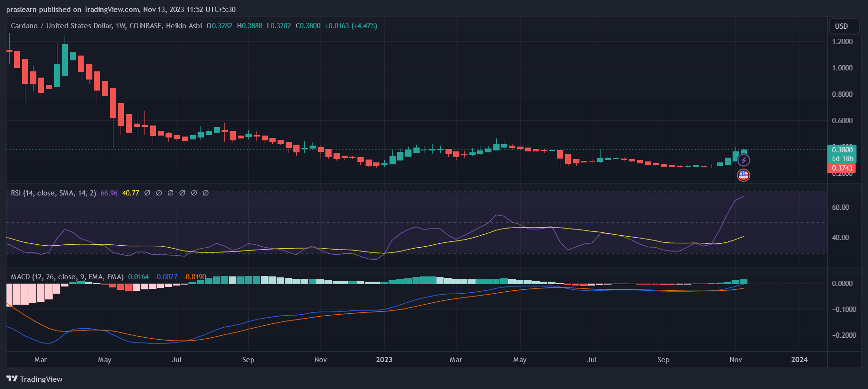Click the blue MACD value −0.0027

165,277
